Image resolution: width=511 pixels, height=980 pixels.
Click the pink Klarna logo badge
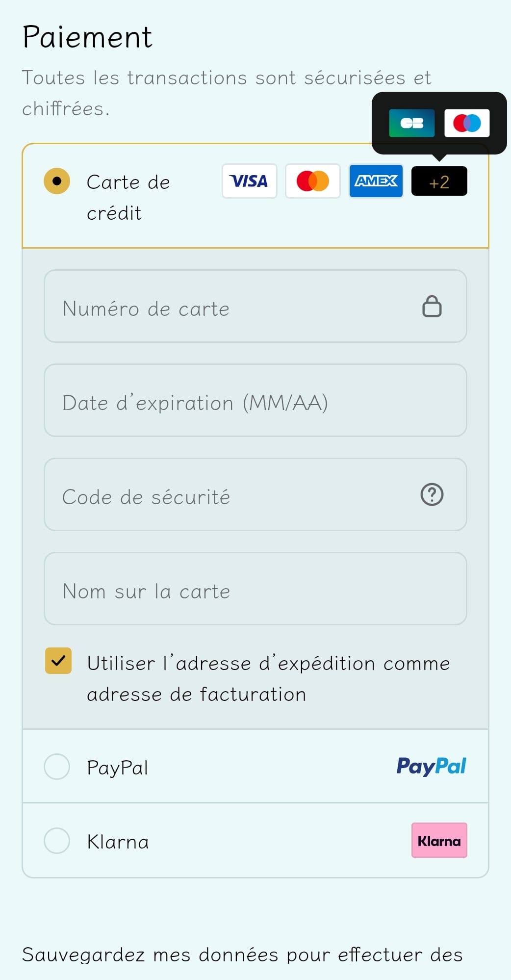439,840
